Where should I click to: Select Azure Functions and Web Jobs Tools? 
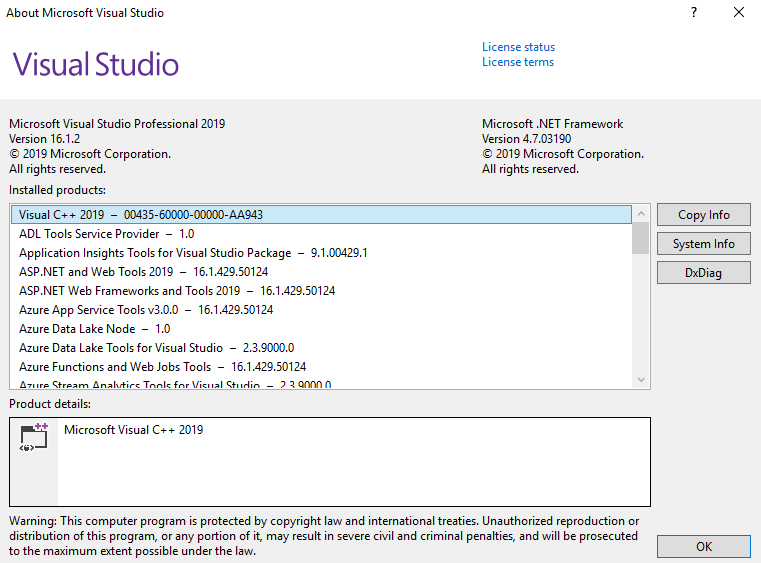(x=321, y=366)
